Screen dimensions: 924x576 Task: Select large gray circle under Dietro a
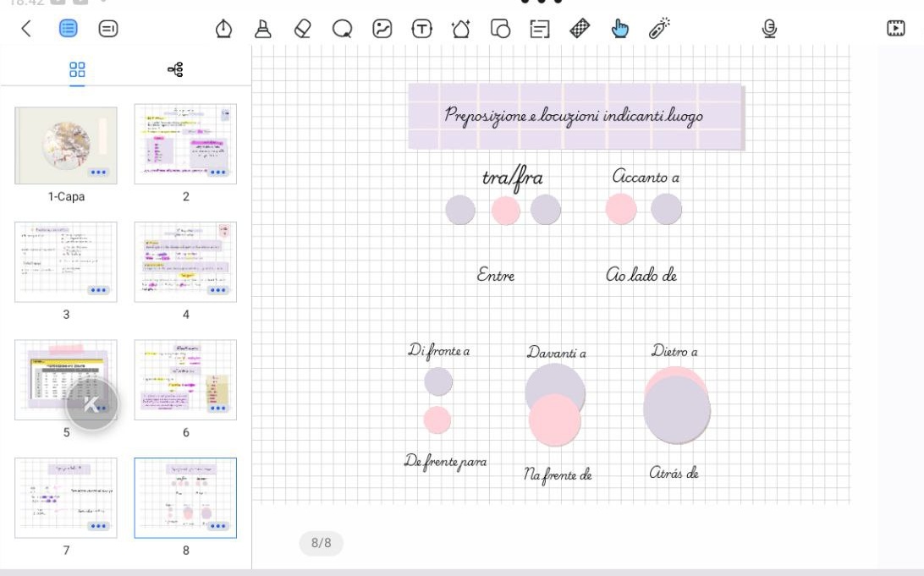677,409
